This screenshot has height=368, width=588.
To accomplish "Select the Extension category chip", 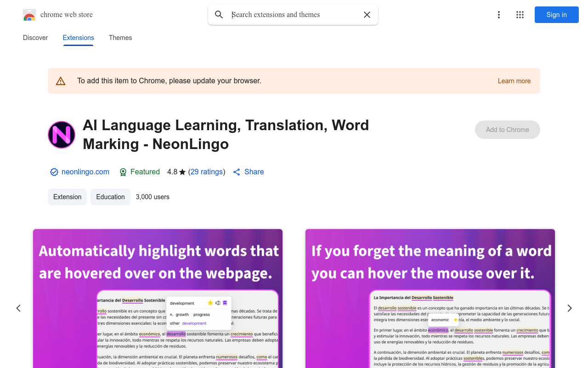I will pyautogui.click(x=67, y=197).
